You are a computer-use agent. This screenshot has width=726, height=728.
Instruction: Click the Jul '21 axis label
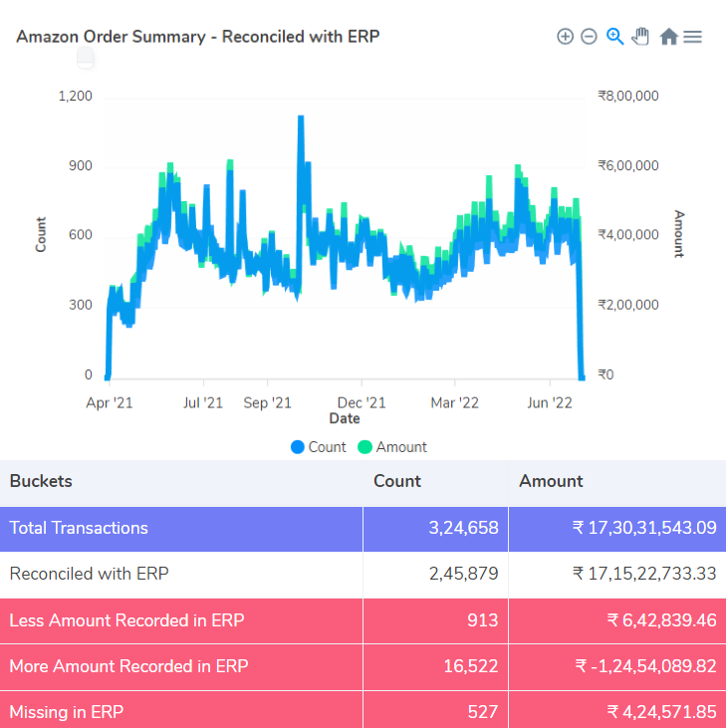203,402
